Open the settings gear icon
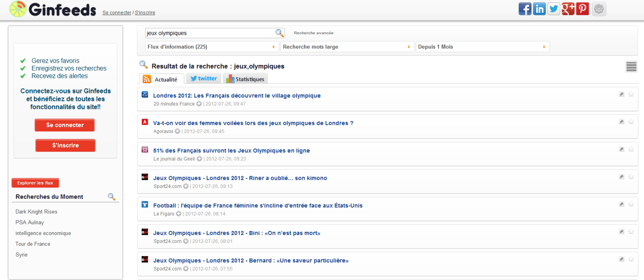Viewport: 644px width, 280px height. click(x=599, y=9)
